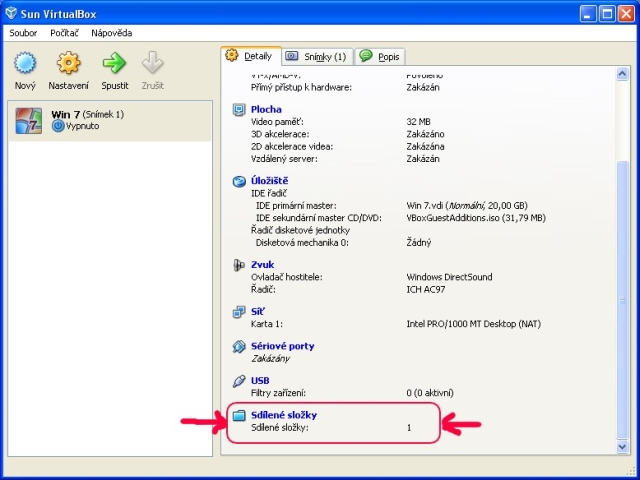Click 'Vzdálený server:' label
The width and height of the screenshot is (640, 480).
[284, 159]
